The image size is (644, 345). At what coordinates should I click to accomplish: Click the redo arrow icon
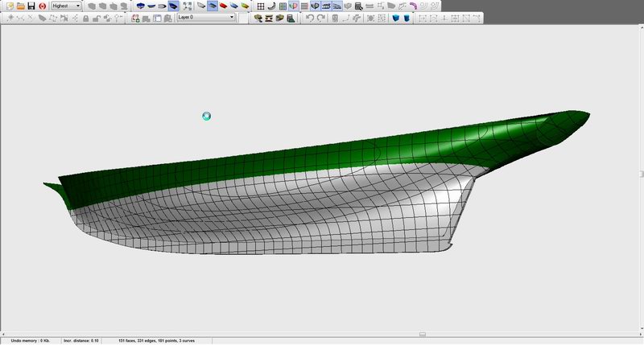(320, 18)
